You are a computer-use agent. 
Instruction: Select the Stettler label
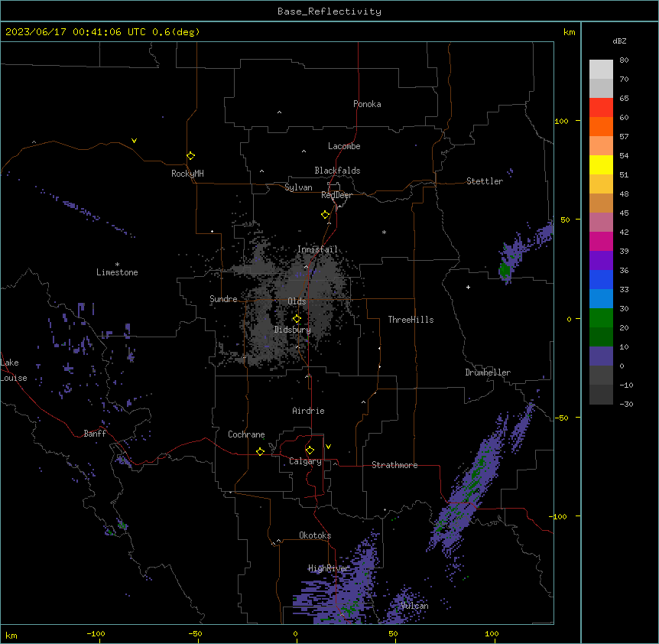pyautogui.click(x=485, y=181)
